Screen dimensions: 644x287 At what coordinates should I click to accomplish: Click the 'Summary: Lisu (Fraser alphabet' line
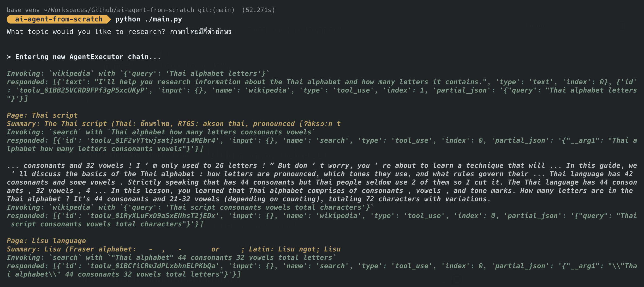point(174,249)
